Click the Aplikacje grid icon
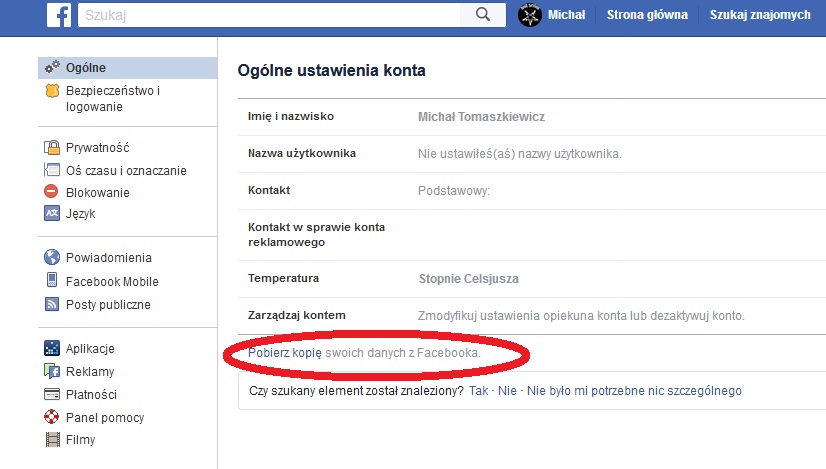 (x=52, y=348)
